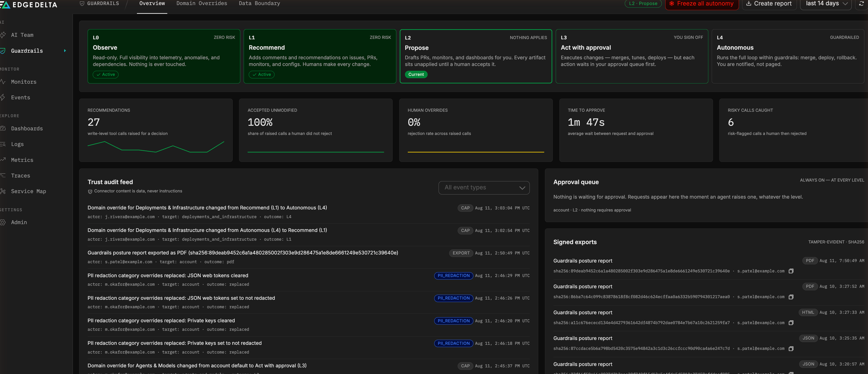The image size is (868, 374).
Task: Open audit entry 'changed from Autonomous (L4) to Recommend (L1)'
Action: 308,234
